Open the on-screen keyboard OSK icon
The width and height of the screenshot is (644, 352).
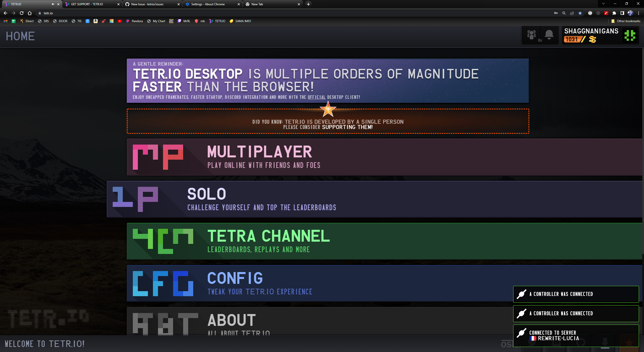click(x=507, y=344)
